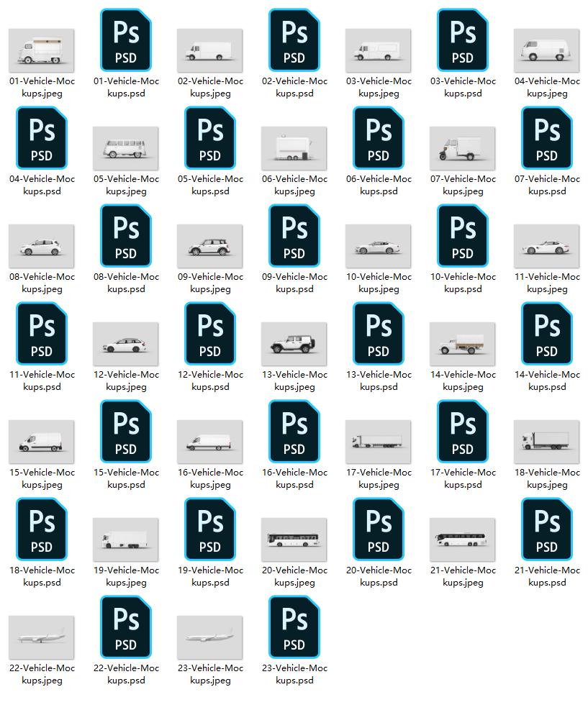Select the file name "10-Vehicle-Mockups.jpeg"
The height and width of the screenshot is (710, 588).
point(379,283)
